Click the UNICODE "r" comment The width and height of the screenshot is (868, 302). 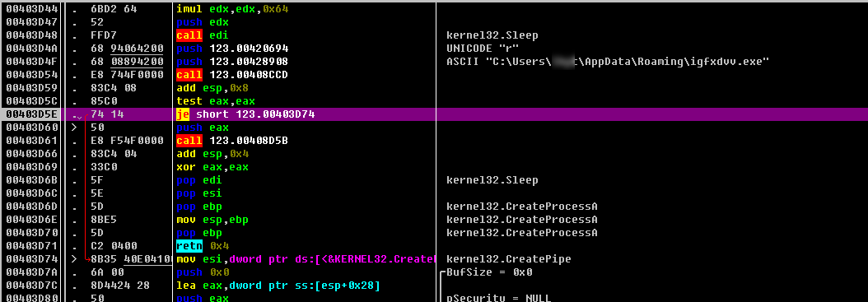pos(482,49)
